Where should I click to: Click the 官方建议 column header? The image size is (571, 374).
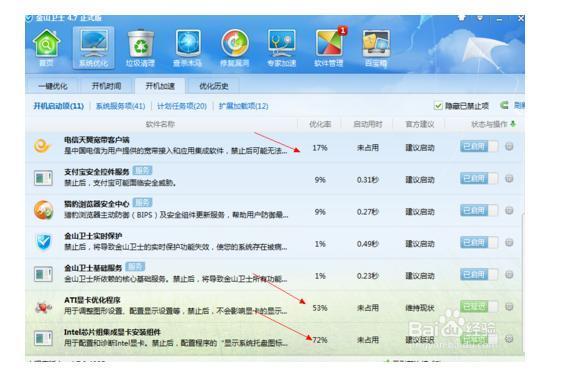pos(420,124)
